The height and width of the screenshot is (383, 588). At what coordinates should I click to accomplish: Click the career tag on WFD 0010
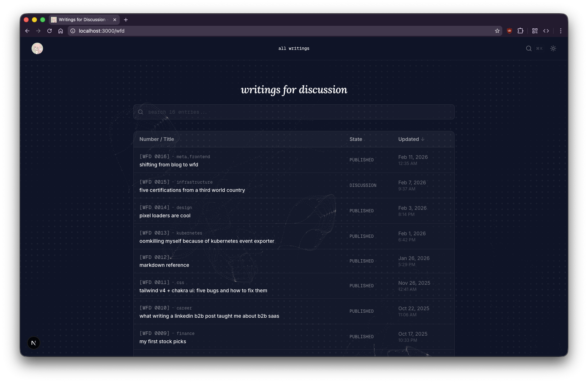(x=184, y=308)
